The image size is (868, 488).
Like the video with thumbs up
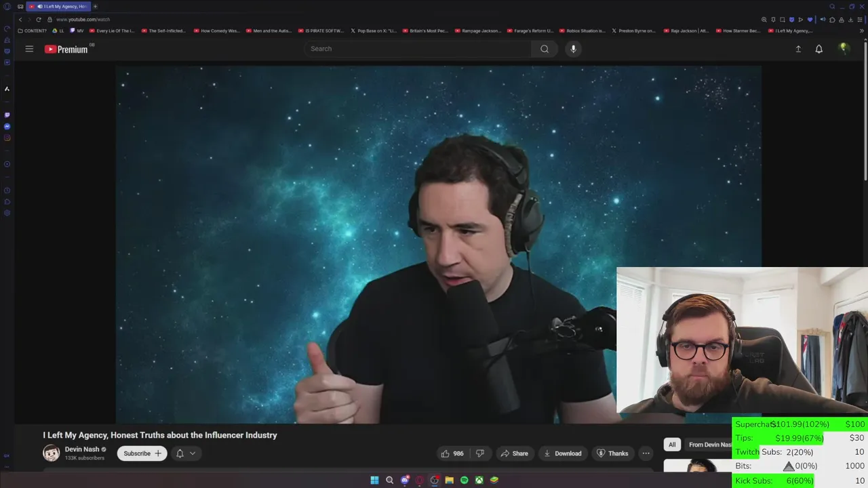pos(452,453)
